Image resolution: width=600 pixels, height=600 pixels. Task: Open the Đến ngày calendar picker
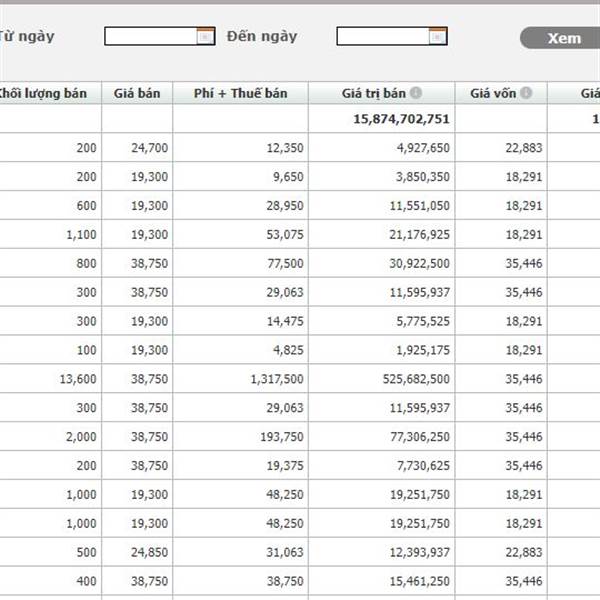pos(437,37)
